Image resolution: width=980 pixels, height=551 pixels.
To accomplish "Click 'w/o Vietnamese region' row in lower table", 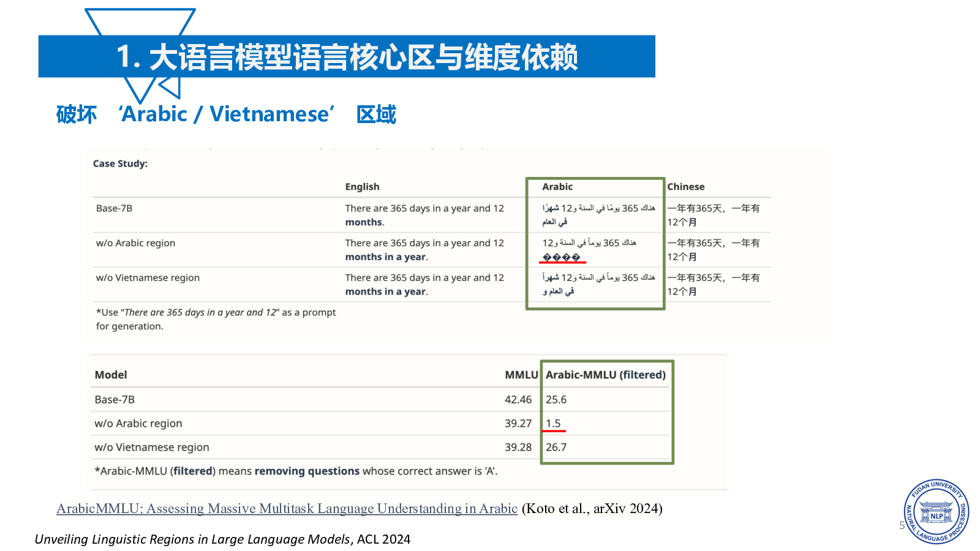I will coord(152,448).
